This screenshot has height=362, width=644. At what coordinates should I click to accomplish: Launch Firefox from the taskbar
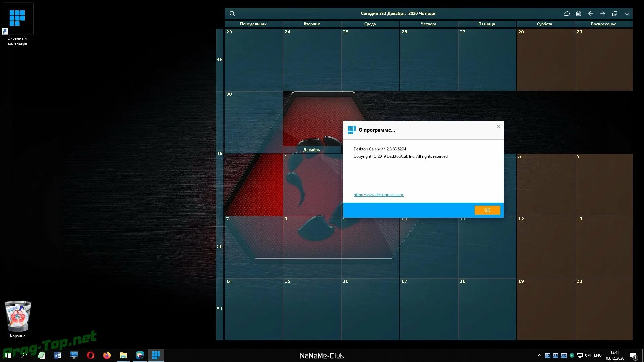(107, 355)
